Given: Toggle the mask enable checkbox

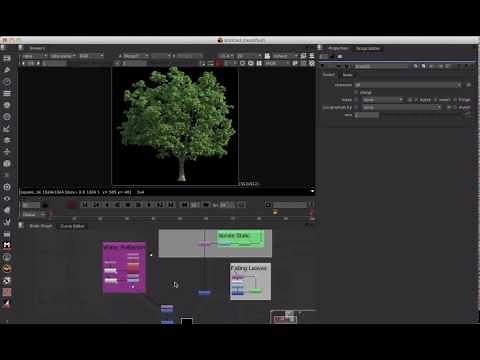Looking at the screenshot, I should click(x=356, y=100).
